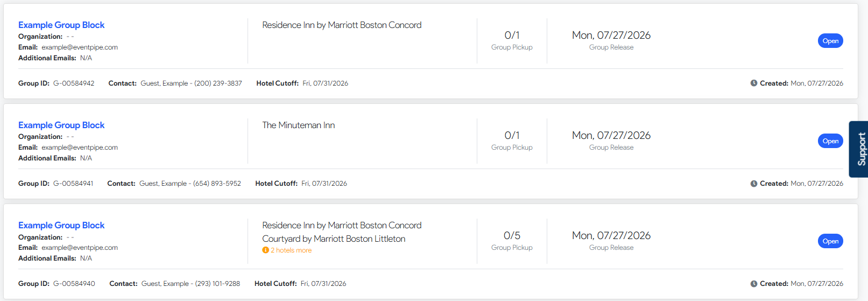This screenshot has width=868, height=301.
Task: Expand the 2 hotels more link
Action: tap(291, 250)
